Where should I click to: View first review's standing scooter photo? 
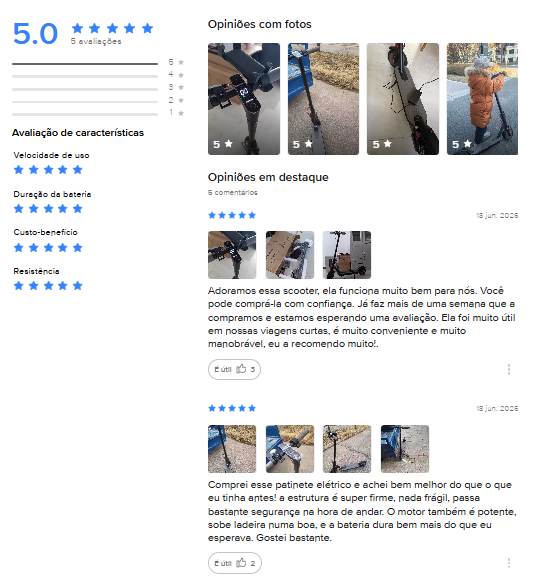(x=347, y=255)
